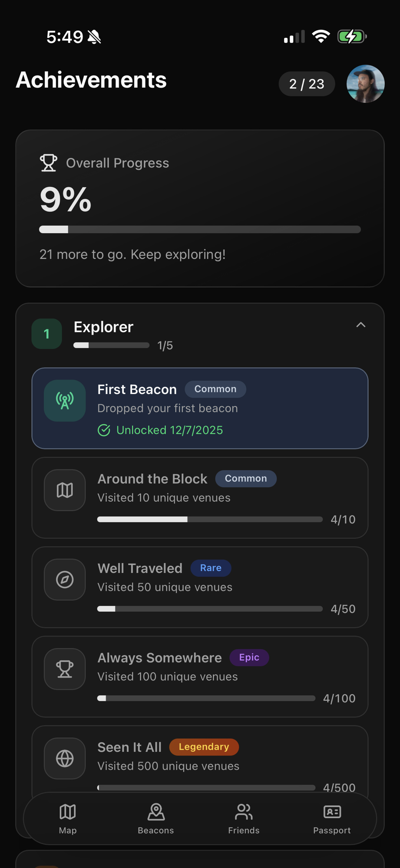Tap the First Beacon antenna icon

click(65, 401)
